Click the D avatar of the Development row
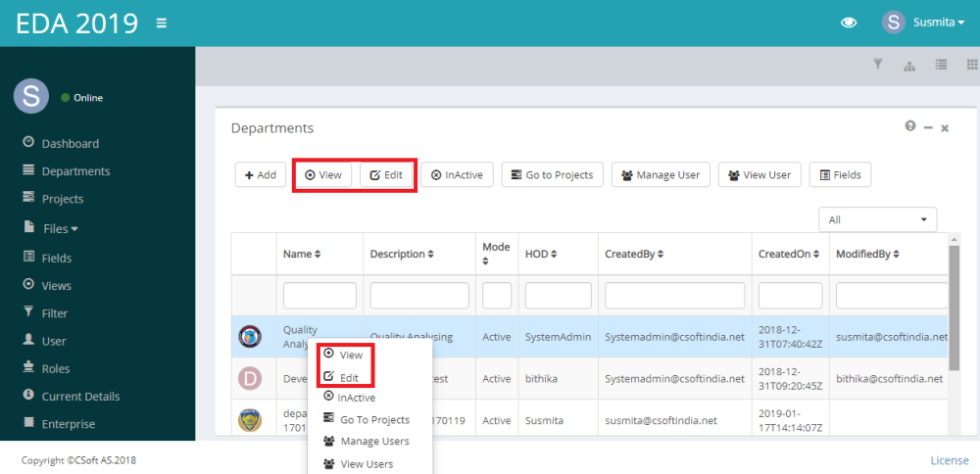Viewport: 980px width, 474px height. click(251, 378)
